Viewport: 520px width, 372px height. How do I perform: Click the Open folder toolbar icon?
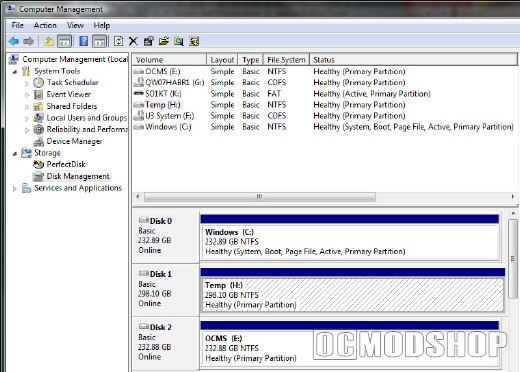(164, 41)
